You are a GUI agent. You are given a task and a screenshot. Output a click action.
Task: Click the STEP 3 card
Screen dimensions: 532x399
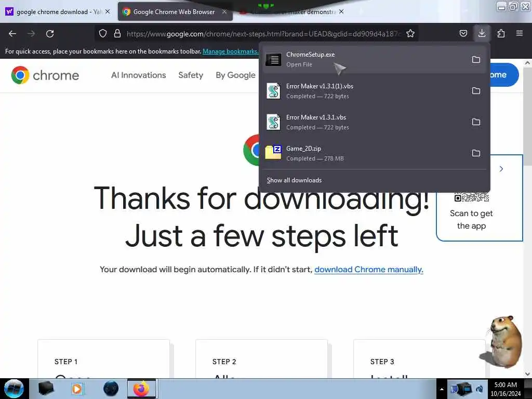coord(419,359)
